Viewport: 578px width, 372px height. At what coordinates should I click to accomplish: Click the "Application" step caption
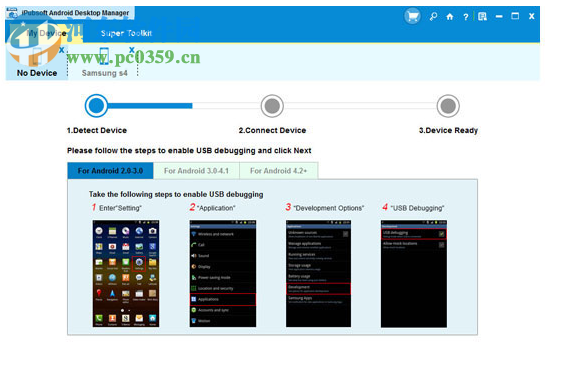(x=216, y=208)
